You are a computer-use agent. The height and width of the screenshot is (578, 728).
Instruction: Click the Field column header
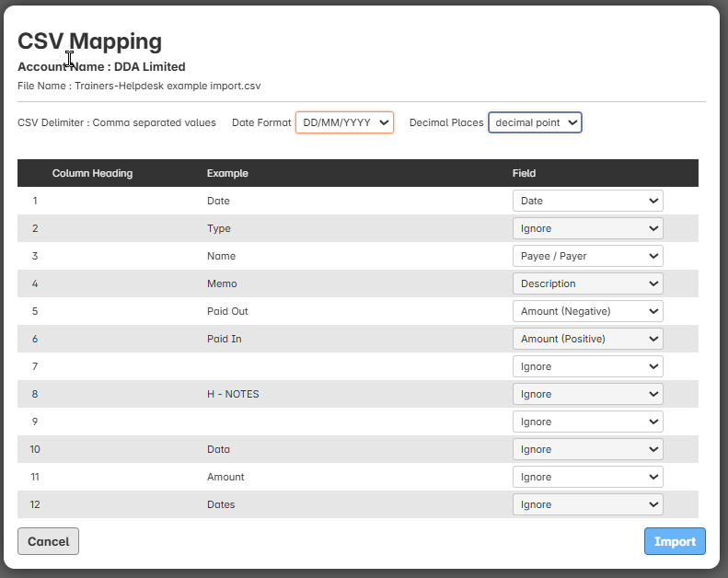(525, 173)
